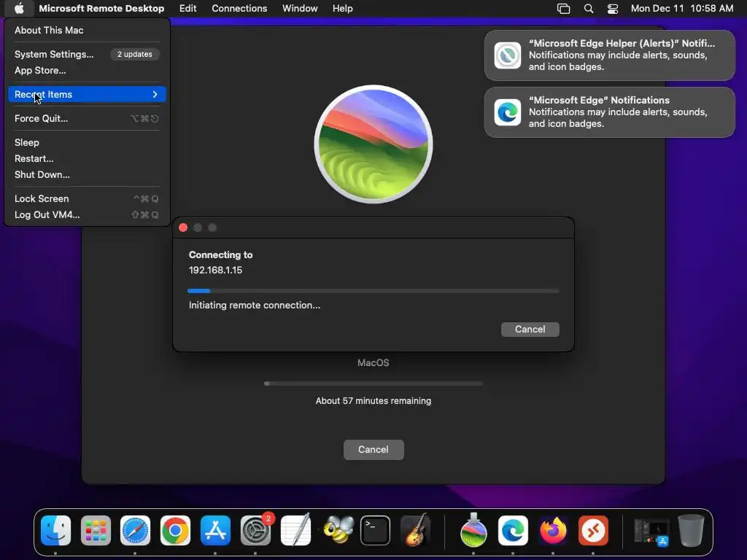Open Control Center in menu bar

613,9
